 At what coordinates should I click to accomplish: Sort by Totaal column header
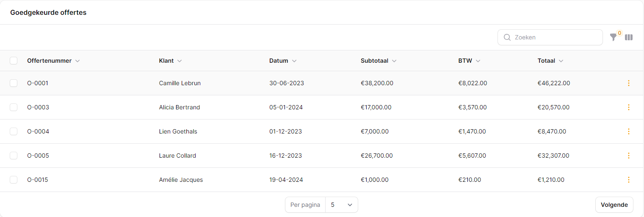(546, 61)
